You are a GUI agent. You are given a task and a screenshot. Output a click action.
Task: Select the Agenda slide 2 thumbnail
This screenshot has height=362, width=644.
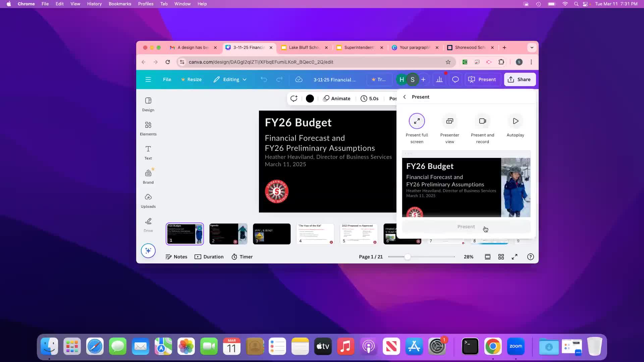click(228, 234)
